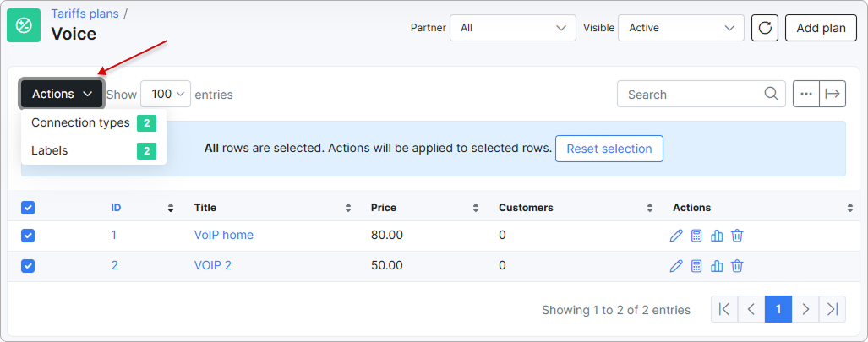Click the Voice page heading
The width and height of the screenshot is (868, 342).
74,35
